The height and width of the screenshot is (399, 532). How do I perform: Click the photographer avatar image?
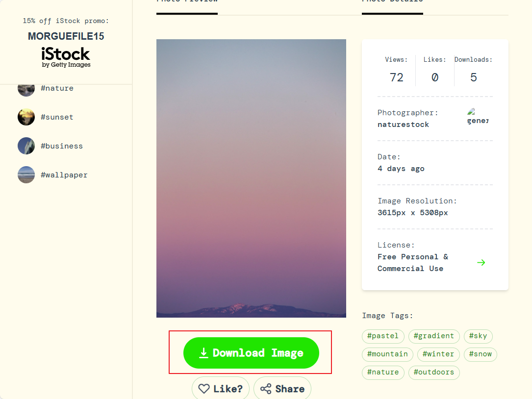(x=478, y=116)
